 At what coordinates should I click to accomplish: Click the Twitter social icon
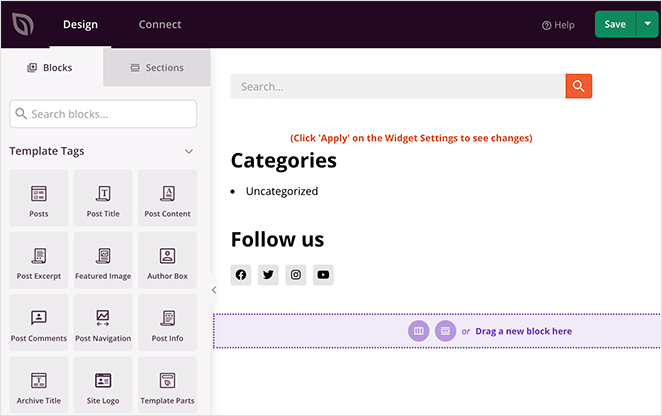pyautogui.click(x=268, y=275)
